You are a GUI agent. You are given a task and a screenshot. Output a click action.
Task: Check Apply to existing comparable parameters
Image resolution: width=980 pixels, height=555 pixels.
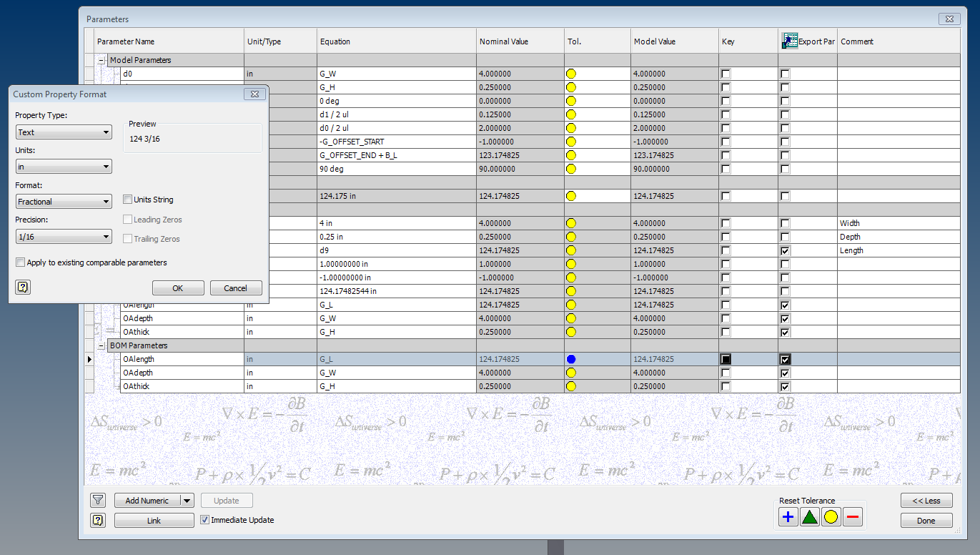(x=20, y=262)
